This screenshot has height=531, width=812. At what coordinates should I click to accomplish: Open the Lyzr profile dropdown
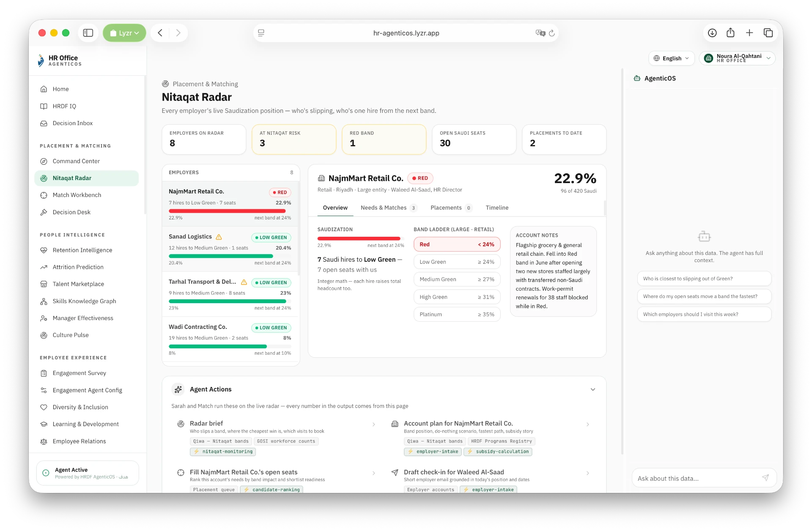[x=124, y=33]
